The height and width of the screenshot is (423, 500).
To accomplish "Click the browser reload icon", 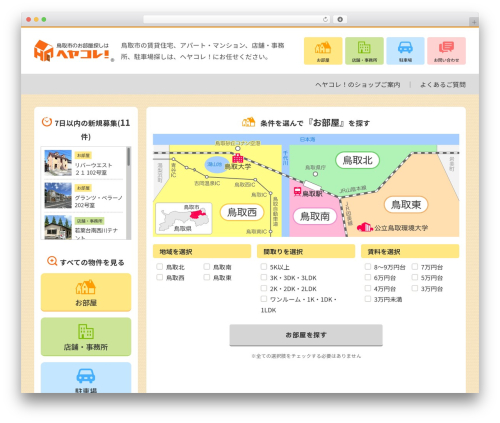I will [325, 19].
